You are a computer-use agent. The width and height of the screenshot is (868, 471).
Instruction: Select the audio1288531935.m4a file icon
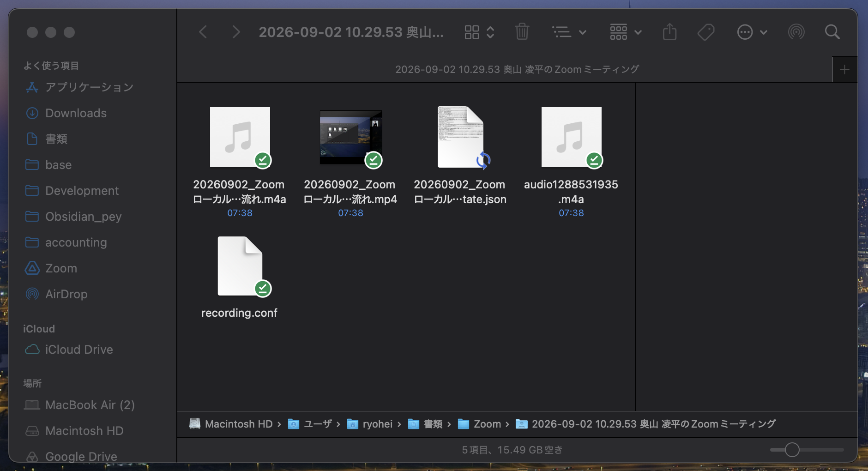572,137
